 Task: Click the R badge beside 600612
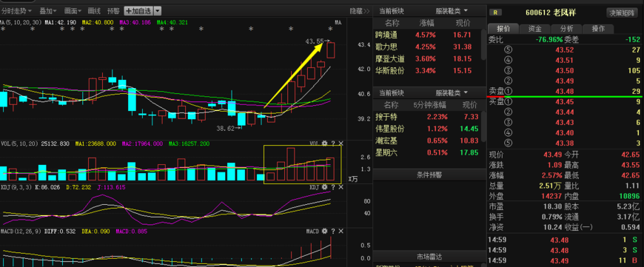pyautogui.click(x=495, y=13)
